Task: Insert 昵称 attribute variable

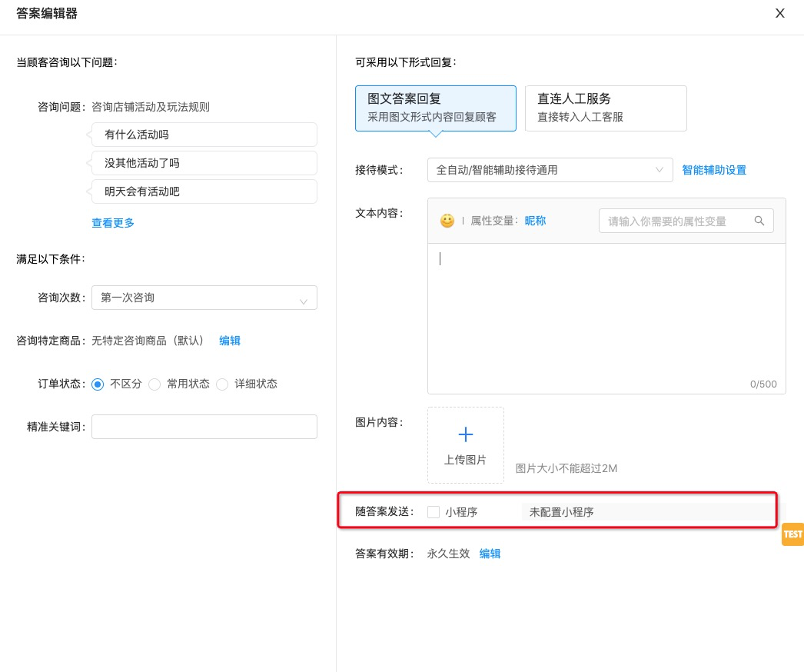Action: click(x=535, y=221)
